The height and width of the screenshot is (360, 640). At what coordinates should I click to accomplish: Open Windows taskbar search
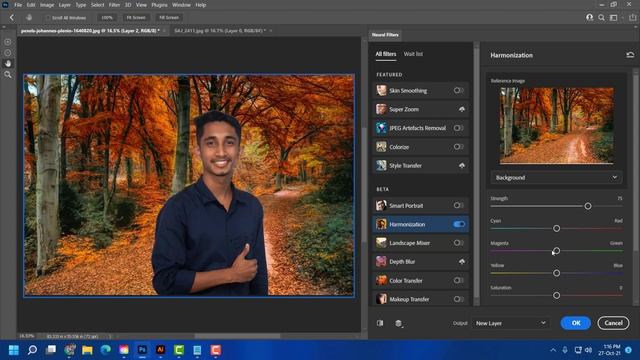click(x=32, y=350)
